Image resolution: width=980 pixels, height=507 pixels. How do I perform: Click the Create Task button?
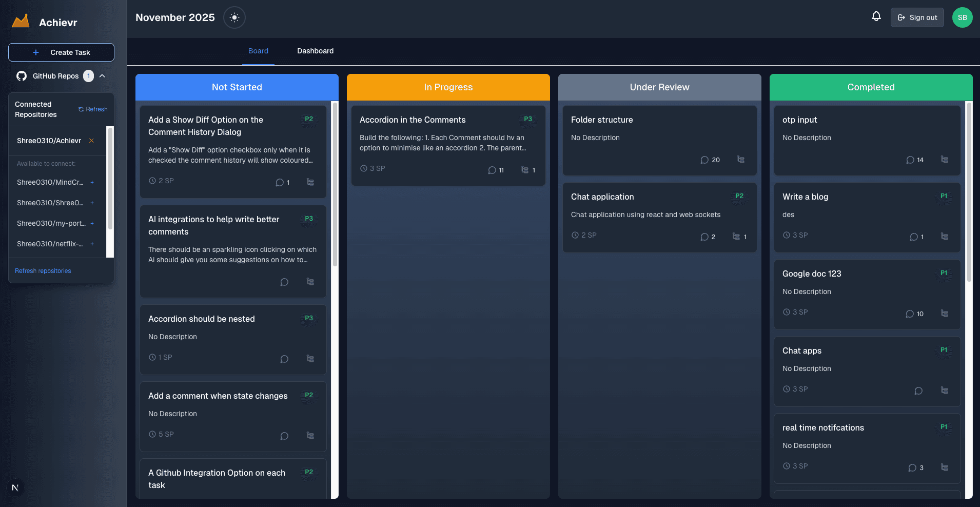click(x=61, y=52)
